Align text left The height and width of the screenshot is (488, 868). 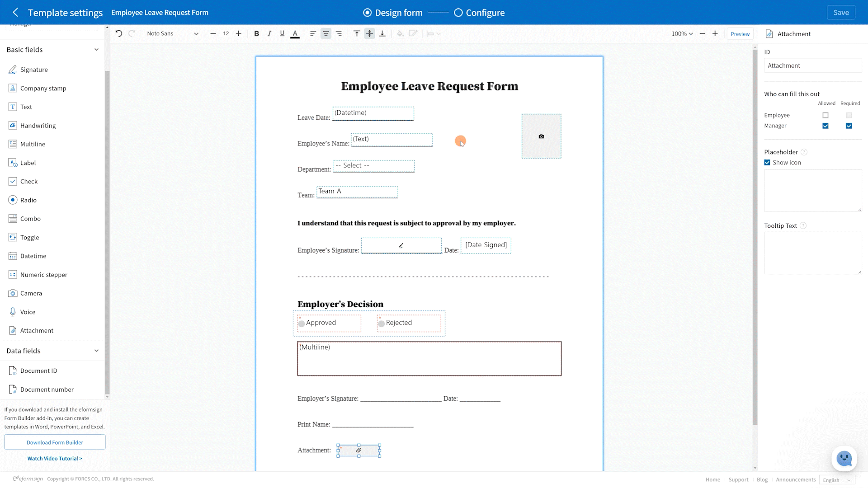313,33
